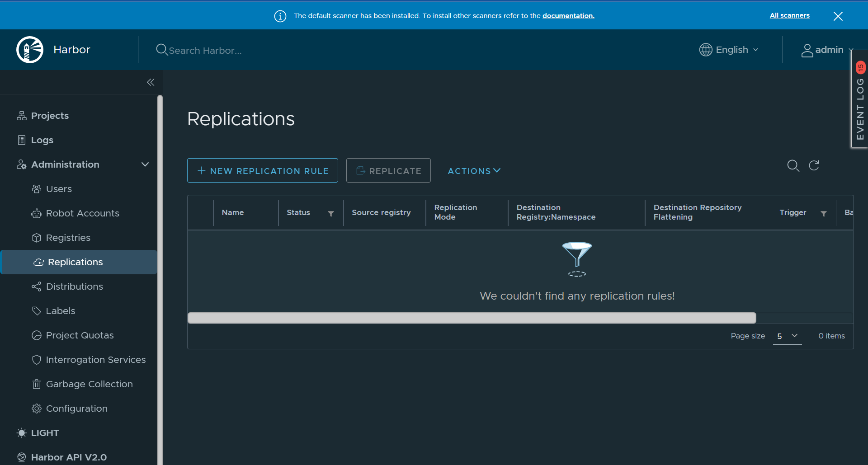Switch to LIGHT theme
Screen dimensions: 868x465
click(x=45, y=433)
